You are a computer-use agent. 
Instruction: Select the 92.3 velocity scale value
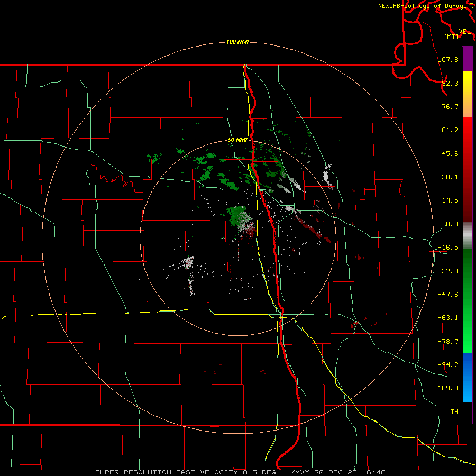point(450,83)
